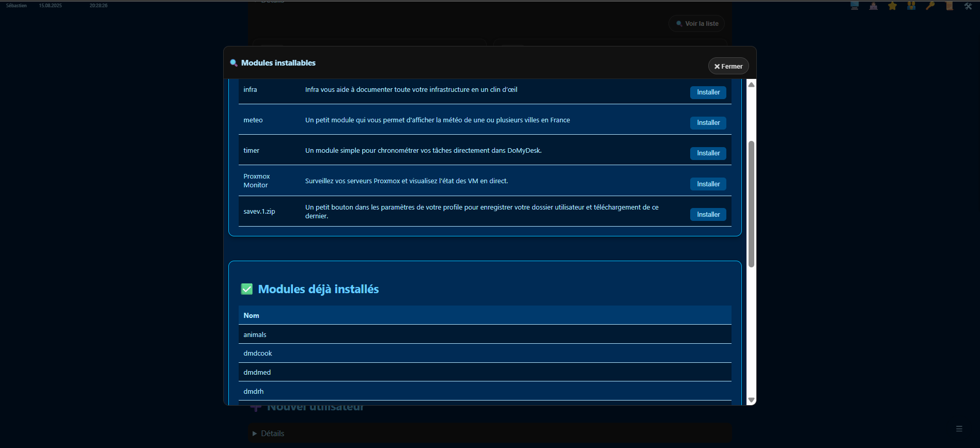Install the infra module
Viewport: 980px width, 448px height.
click(708, 92)
